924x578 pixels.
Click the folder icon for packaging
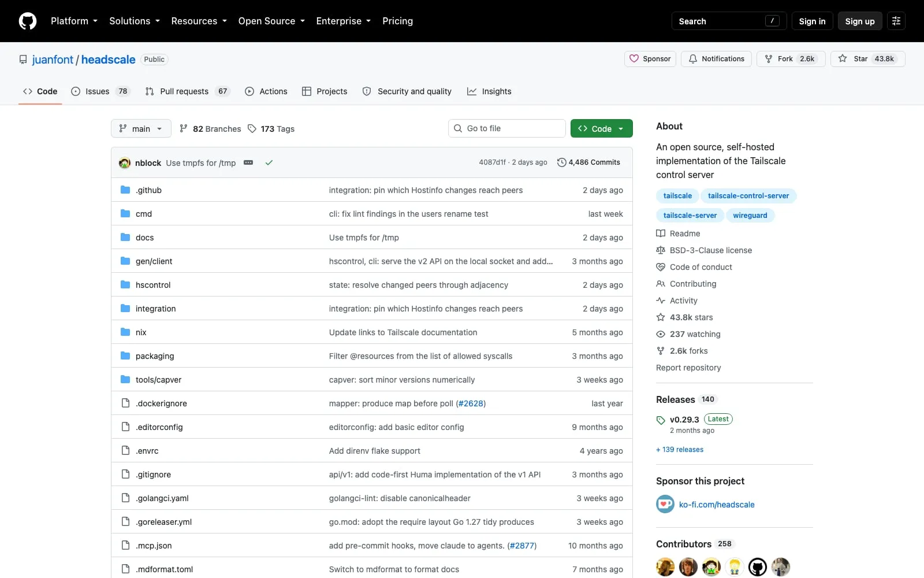pyautogui.click(x=125, y=355)
